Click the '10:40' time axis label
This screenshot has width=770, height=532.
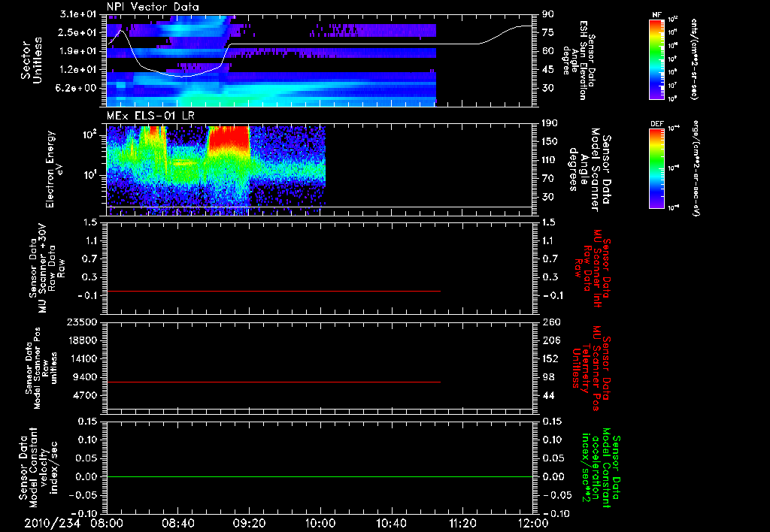391,524
